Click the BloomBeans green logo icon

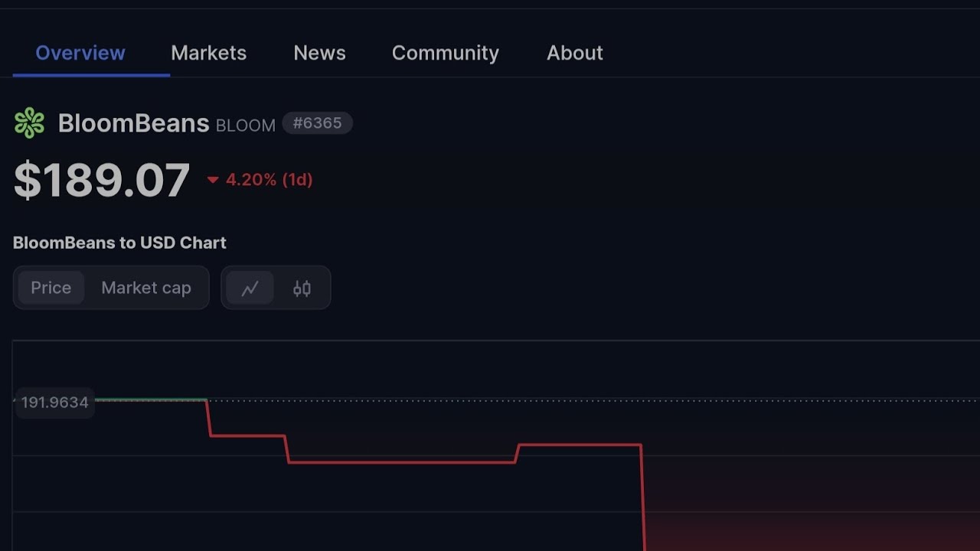[29, 123]
